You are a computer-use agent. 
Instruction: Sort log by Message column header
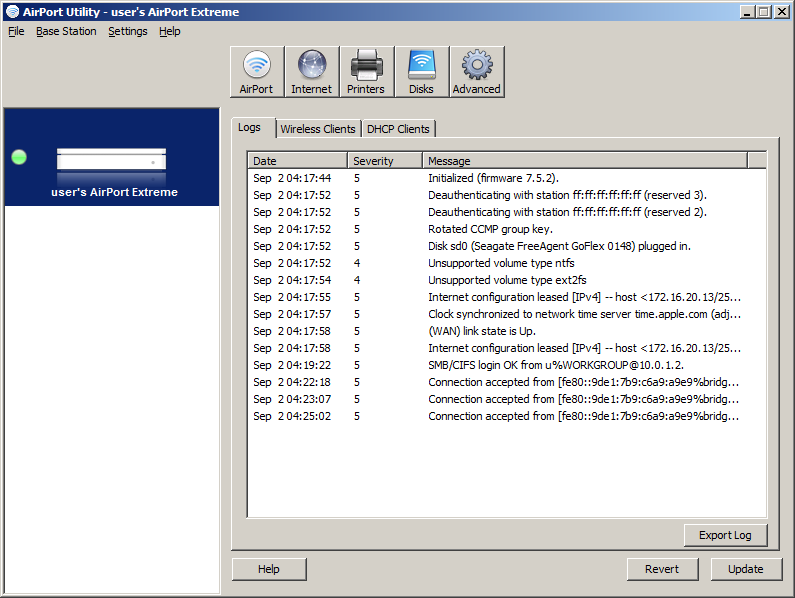point(585,161)
